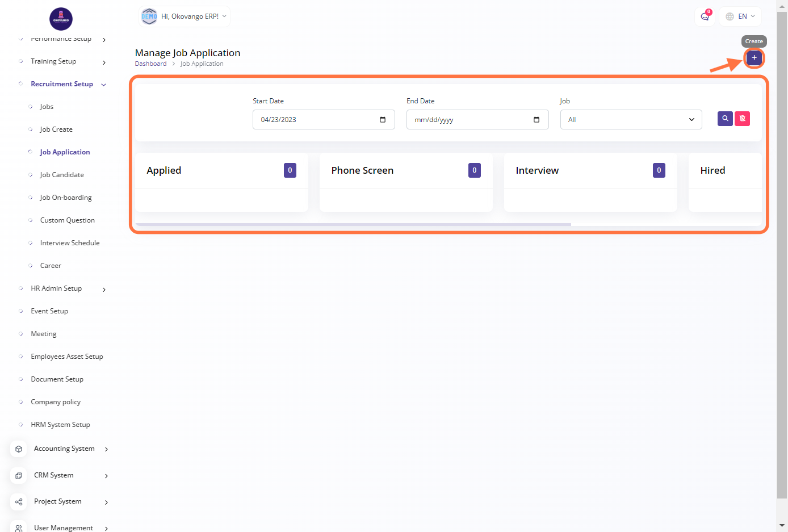Click the Project System share icon
The height and width of the screenshot is (532, 788).
pos(19,502)
